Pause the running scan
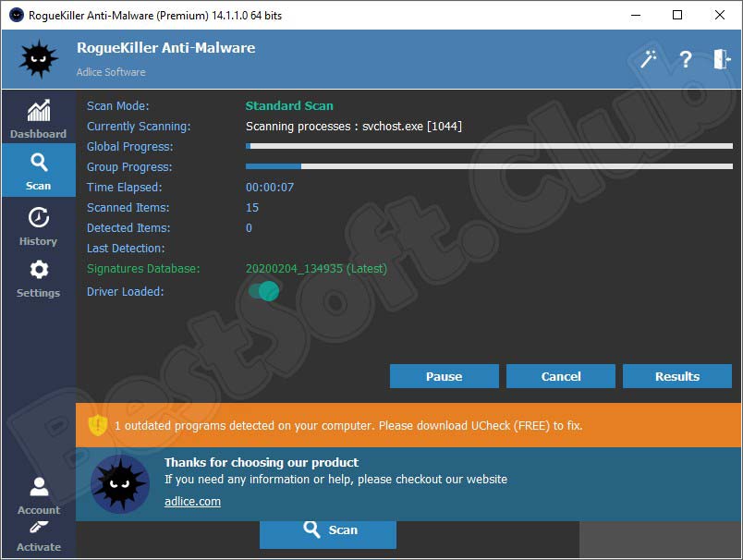This screenshot has height=560, width=743. pyautogui.click(x=444, y=376)
